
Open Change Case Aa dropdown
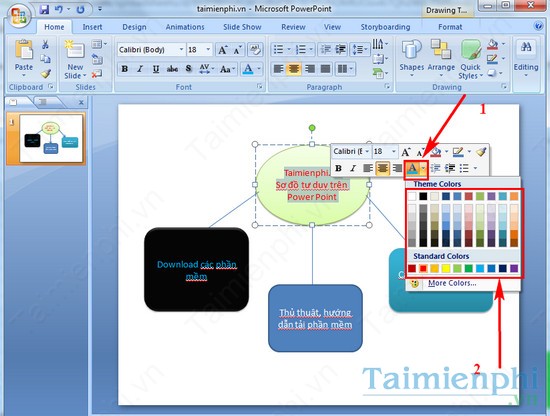click(228, 69)
